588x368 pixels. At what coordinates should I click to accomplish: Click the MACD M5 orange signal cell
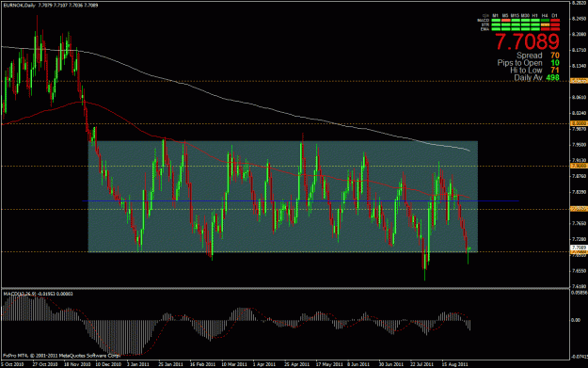(x=505, y=21)
